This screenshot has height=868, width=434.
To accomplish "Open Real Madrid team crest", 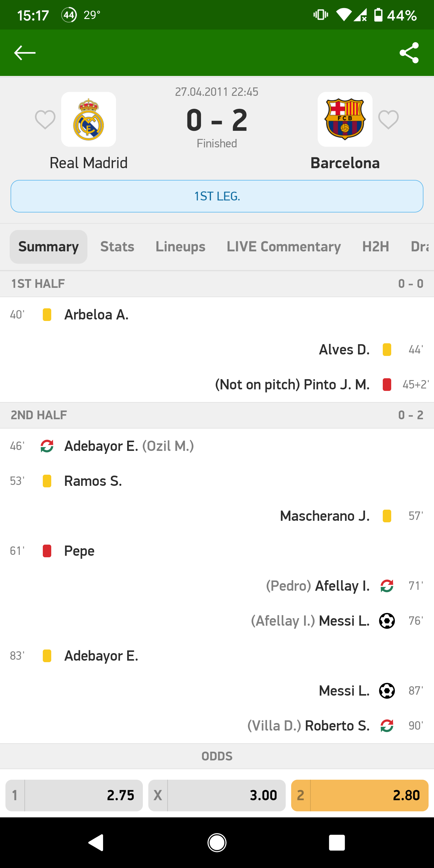I will [89, 119].
